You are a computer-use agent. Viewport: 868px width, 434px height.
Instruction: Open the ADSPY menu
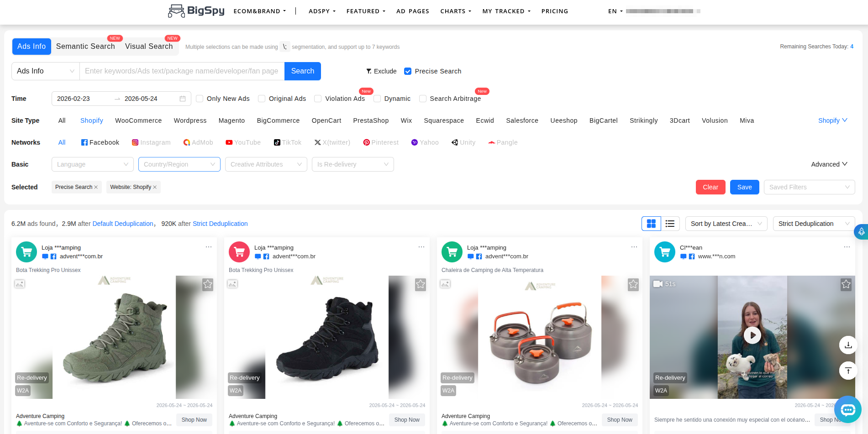click(x=322, y=11)
